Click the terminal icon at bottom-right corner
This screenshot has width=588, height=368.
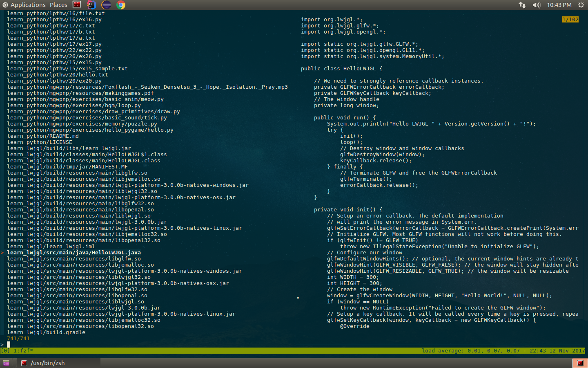click(580, 363)
